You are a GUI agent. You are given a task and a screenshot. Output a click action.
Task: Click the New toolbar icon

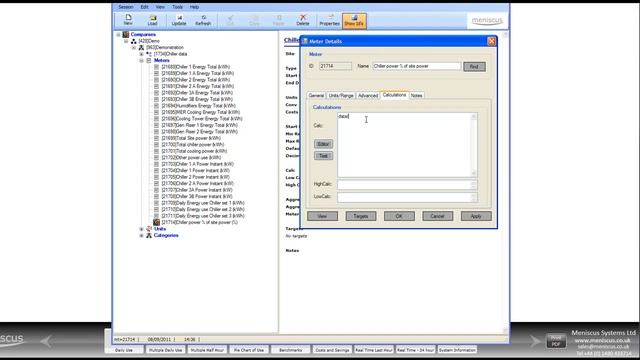click(128, 20)
